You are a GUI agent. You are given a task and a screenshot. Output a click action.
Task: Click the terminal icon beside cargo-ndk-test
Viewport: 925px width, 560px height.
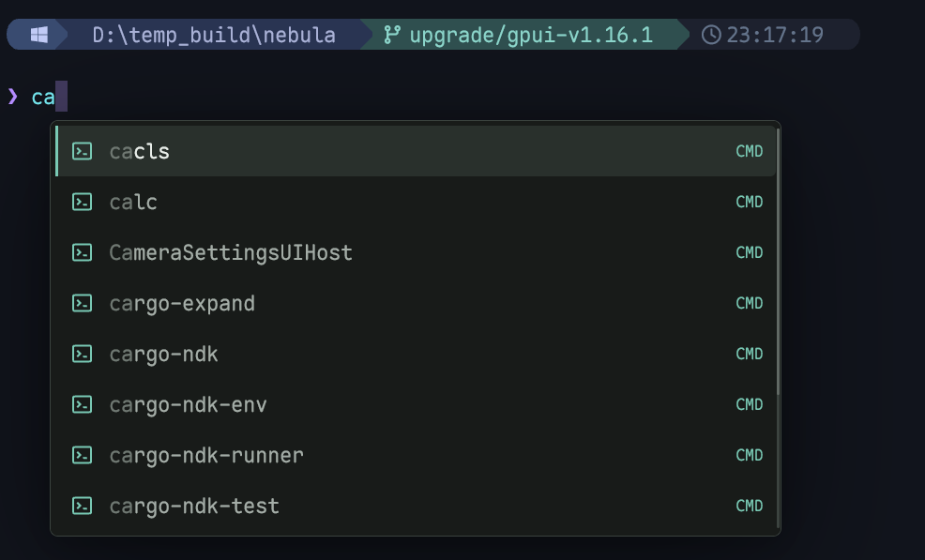coord(82,507)
